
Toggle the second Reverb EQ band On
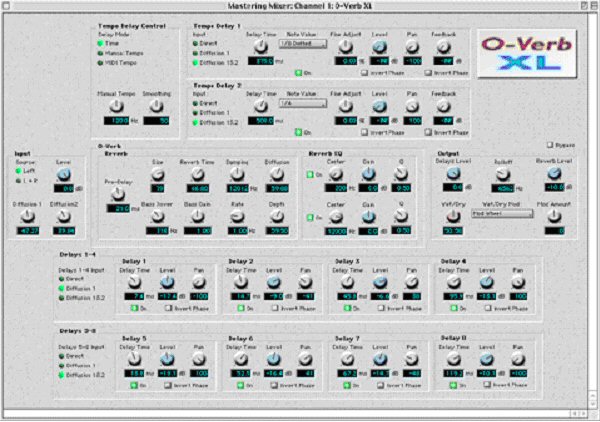tap(310, 217)
